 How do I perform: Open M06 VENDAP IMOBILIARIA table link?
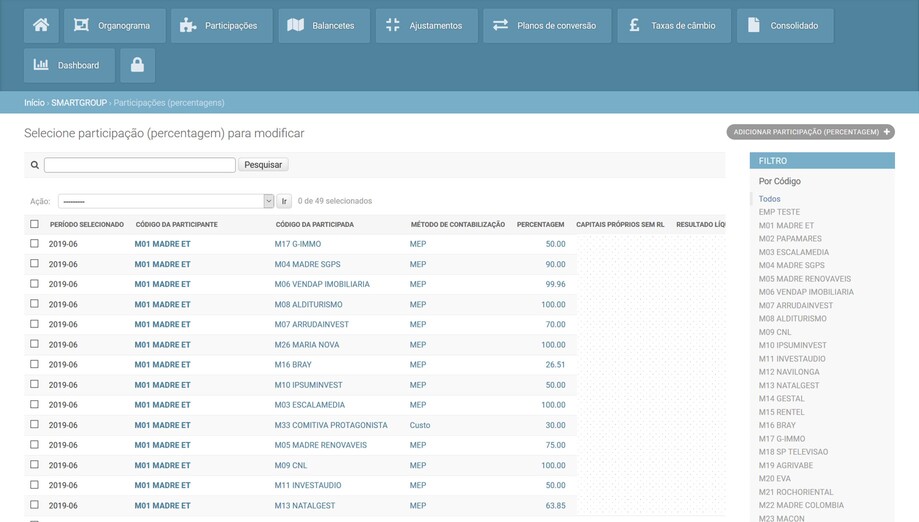click(x=322, y=284)
